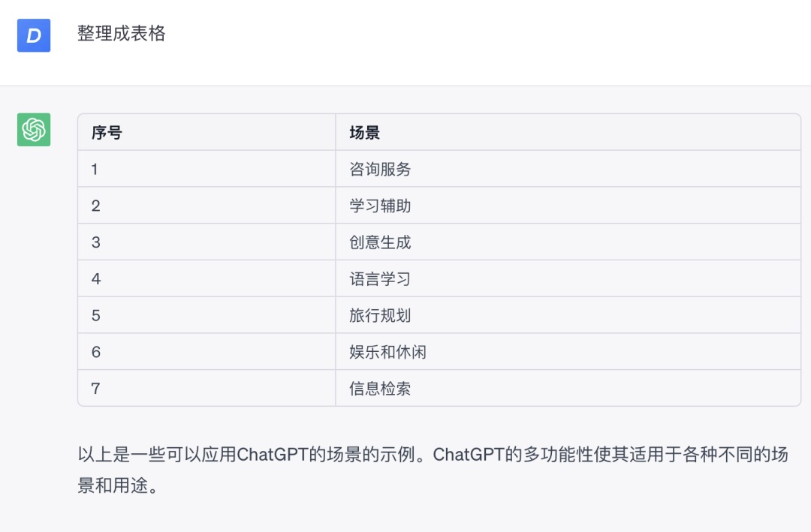Select row number 5 in the table

click(x=95, y=315)
